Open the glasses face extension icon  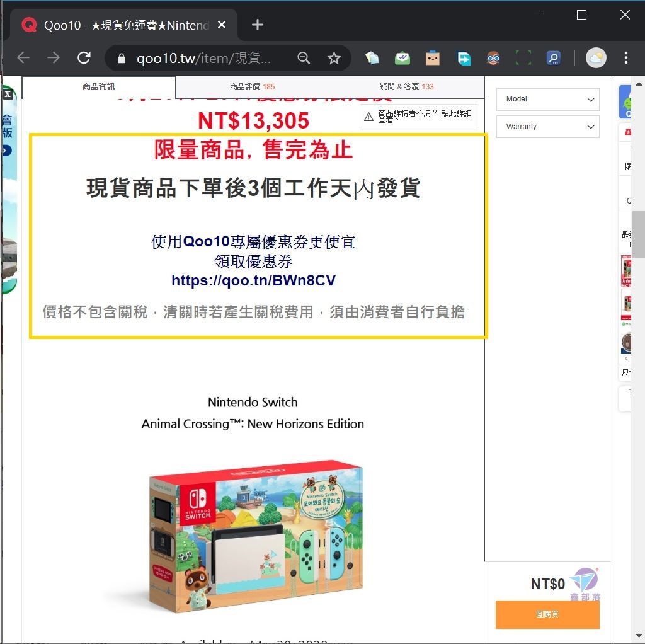(x=493, y=58)
